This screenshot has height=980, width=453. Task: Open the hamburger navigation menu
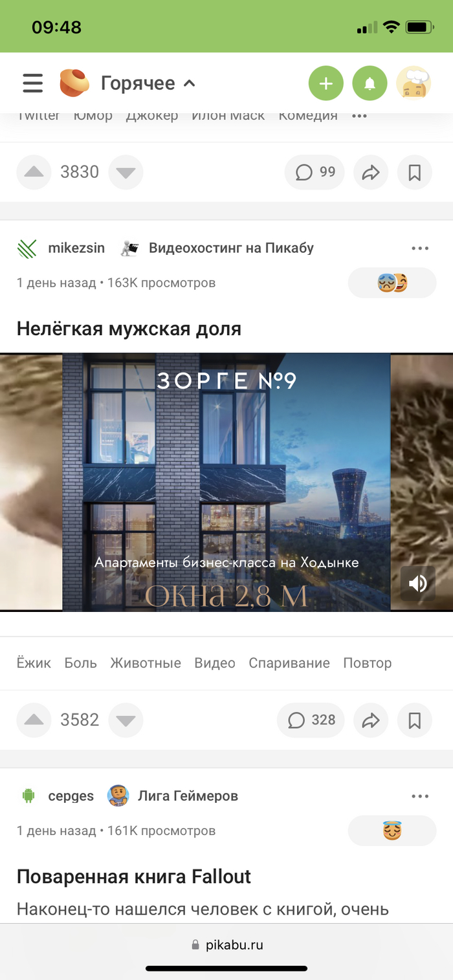tap(32, 83)
